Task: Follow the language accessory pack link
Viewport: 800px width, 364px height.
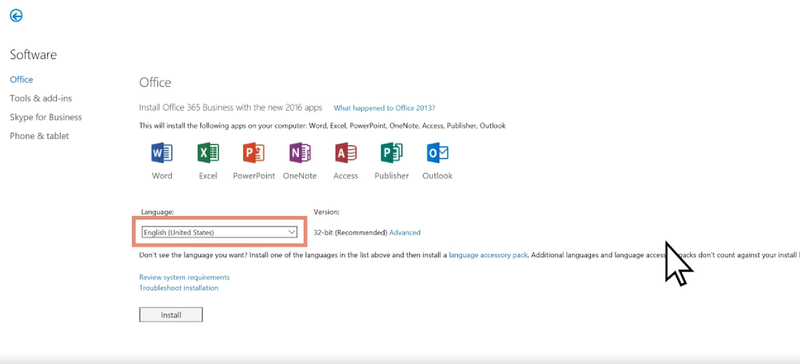Action: (x=488, y=254)
